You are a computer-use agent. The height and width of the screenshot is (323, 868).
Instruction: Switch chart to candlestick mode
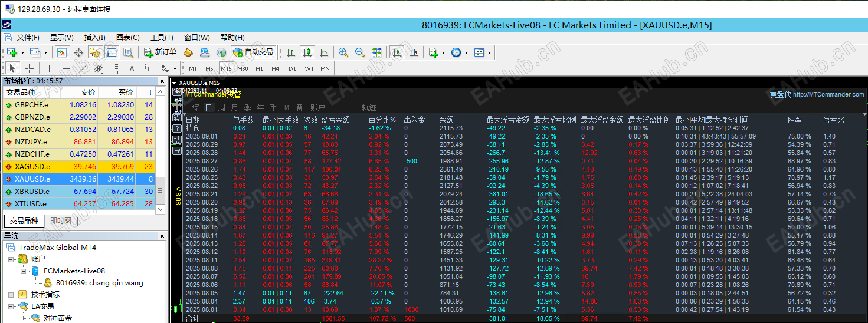click(x=307, y=52)
